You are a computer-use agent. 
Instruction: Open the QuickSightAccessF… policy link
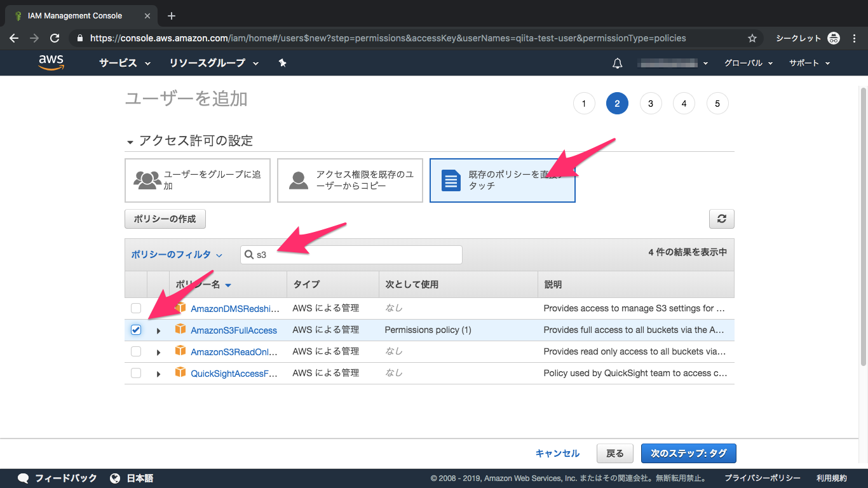tap(234, 374)
